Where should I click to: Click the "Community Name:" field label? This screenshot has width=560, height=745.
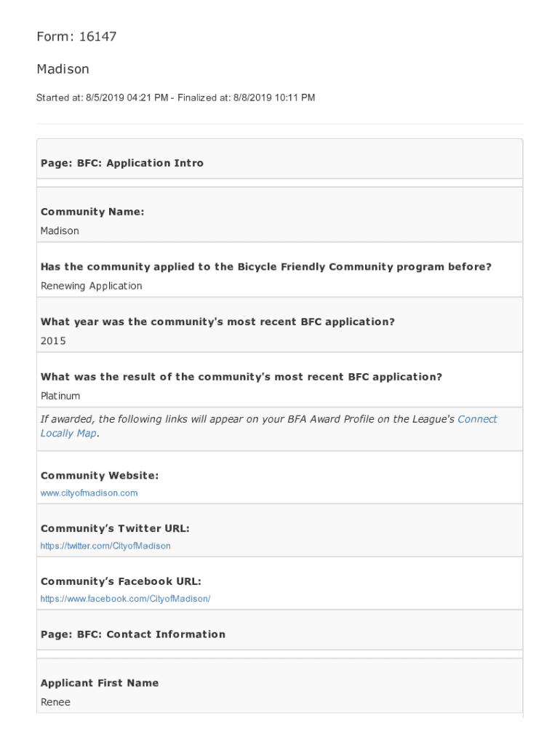click(92, 212)
